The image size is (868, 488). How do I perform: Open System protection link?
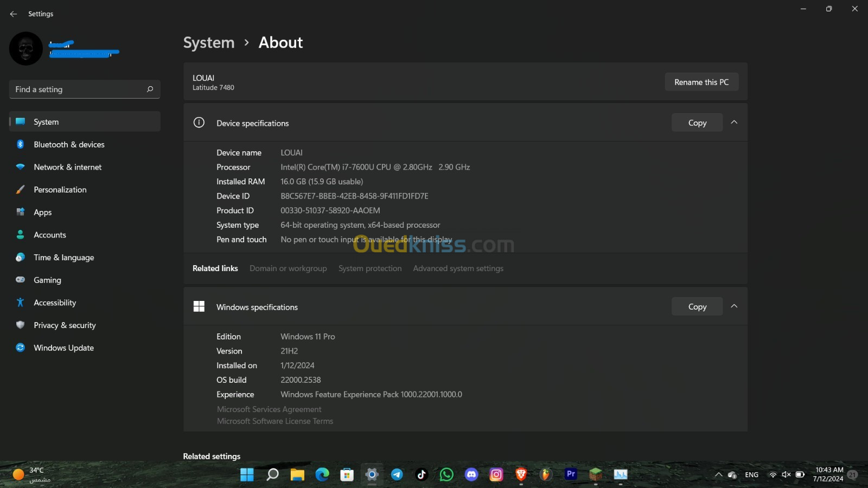[x=370, y=268]
